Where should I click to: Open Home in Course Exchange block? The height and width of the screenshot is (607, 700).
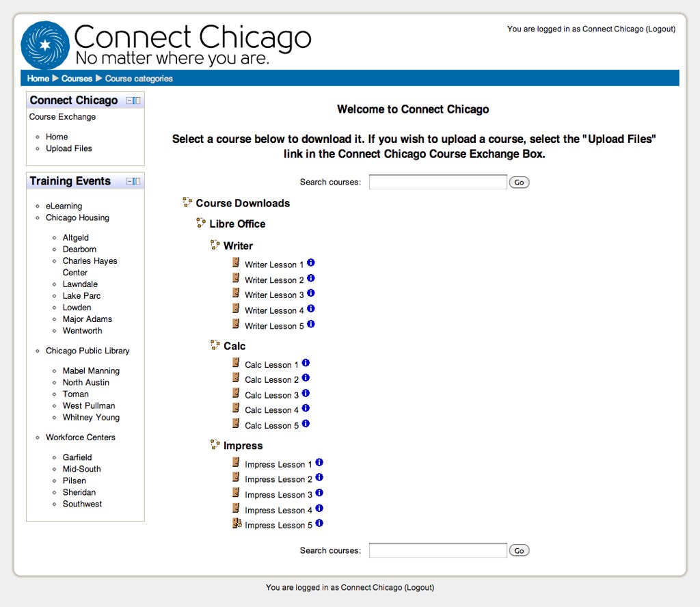[x=57, y=137]
